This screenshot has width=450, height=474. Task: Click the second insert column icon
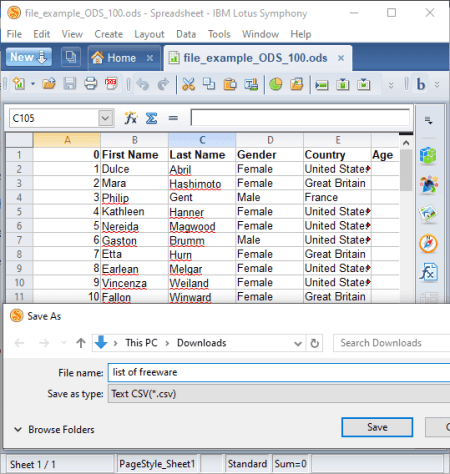pos(364,84)
